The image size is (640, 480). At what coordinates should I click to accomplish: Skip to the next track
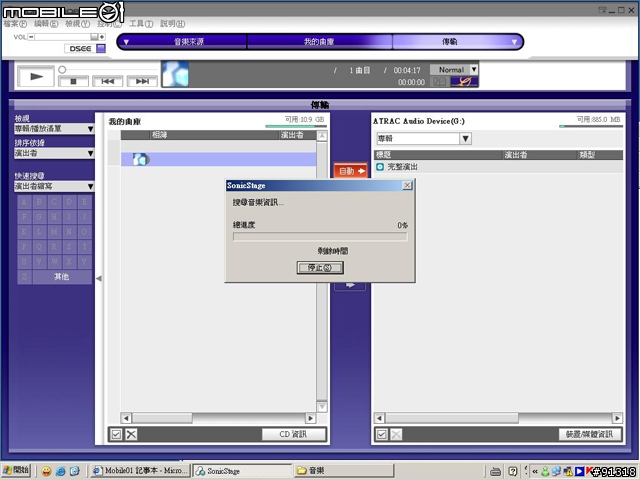pos(142,81)
